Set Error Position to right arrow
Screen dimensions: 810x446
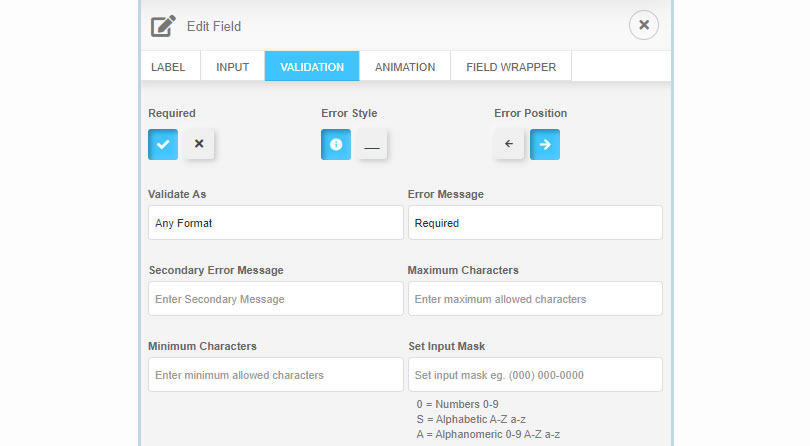pyautogui.click(x=545, y=144)
